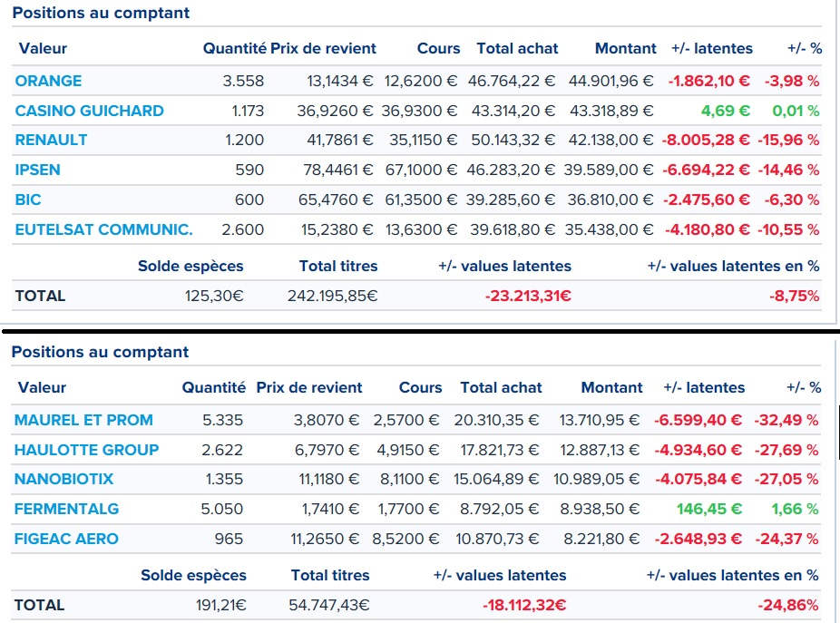Click BIC latent loss -2.475,60 €

coord(707,200)
